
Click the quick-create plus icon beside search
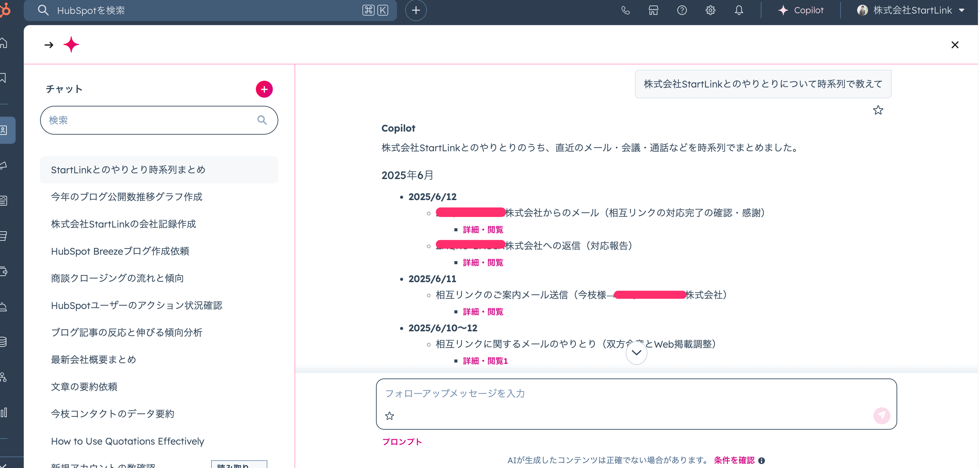click(x=416, y=10)
